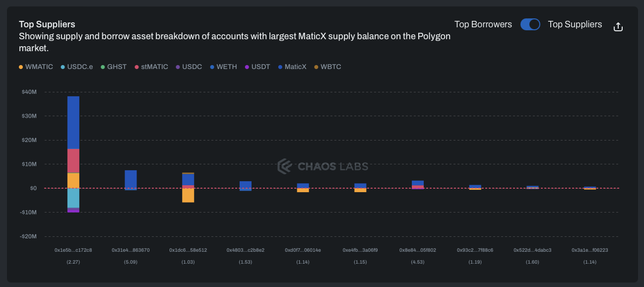This screenshot has width=644, height=287.
Task: Toggle the Top Borrowers/Top Suppliers switch
Action: 530,24
